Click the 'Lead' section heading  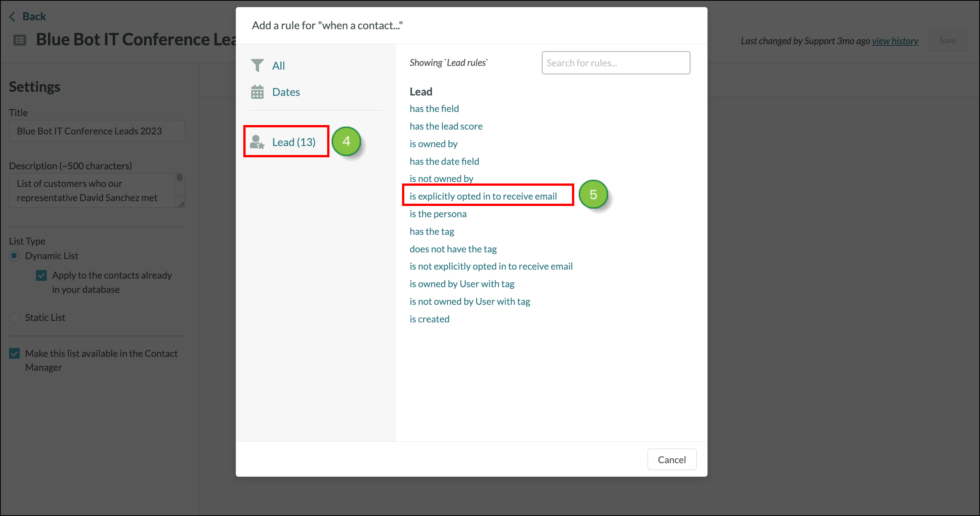click(x=421, y=92)
